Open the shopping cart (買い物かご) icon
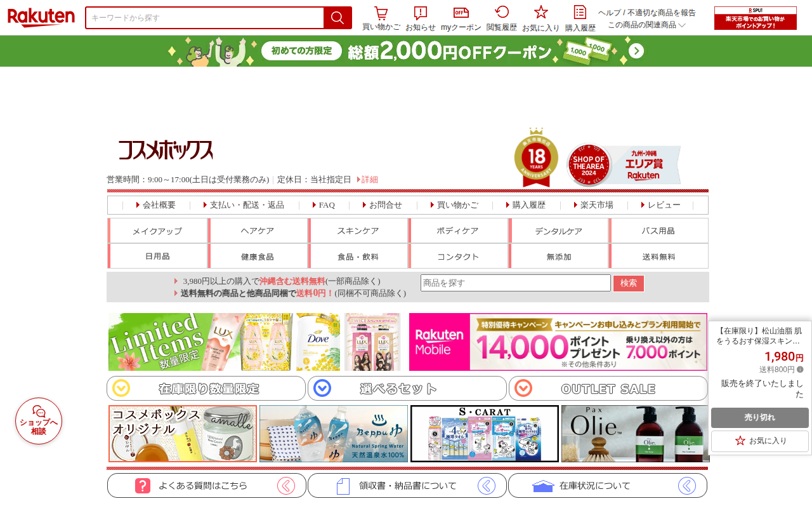The image size is (812, 508). [381, 13]
